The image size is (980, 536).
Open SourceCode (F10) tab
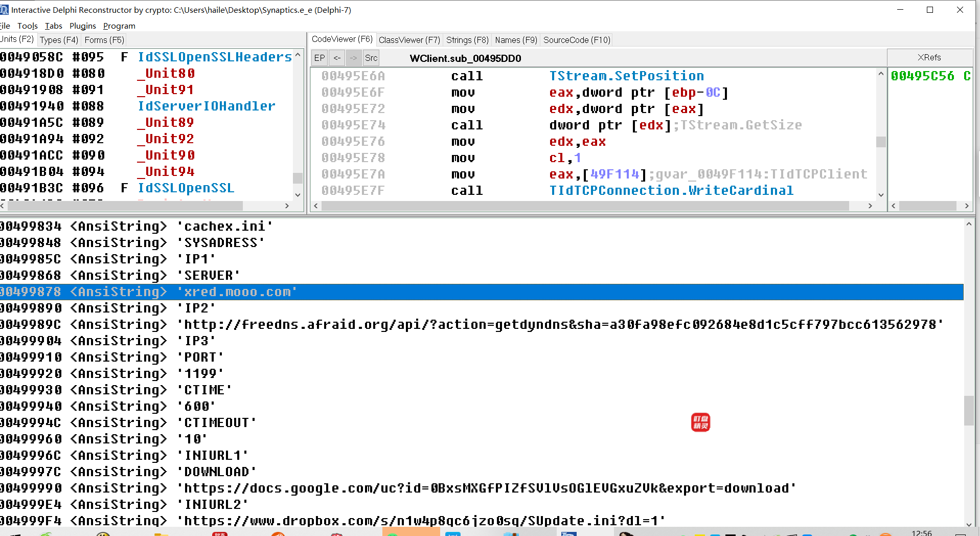tap(577, 40)
